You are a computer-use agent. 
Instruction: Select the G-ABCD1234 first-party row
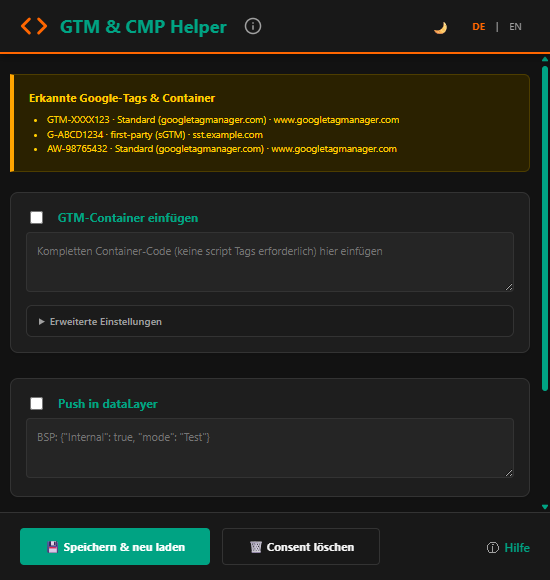point(155,135)
